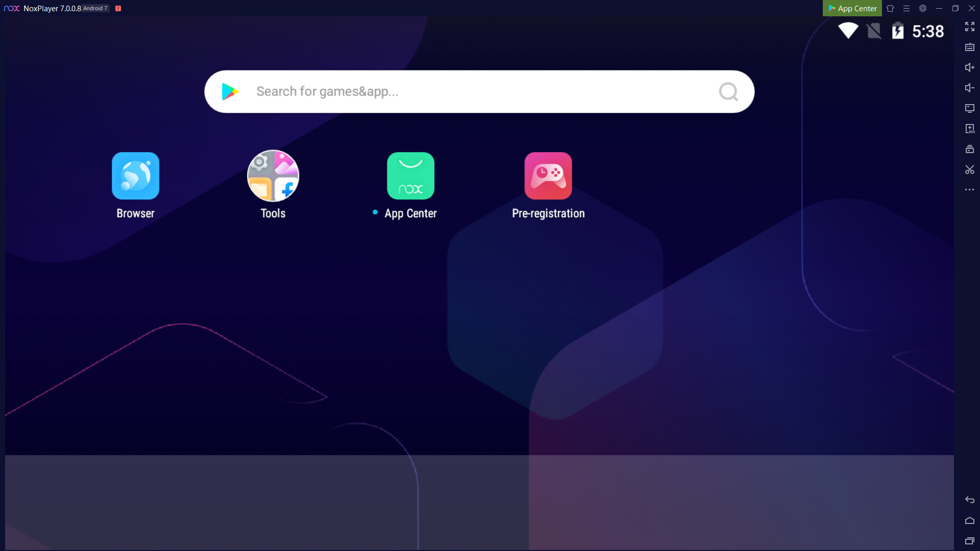
Task: Open the file manager sidebar tool
Action: pyautogui.click(x=969, y=149)
